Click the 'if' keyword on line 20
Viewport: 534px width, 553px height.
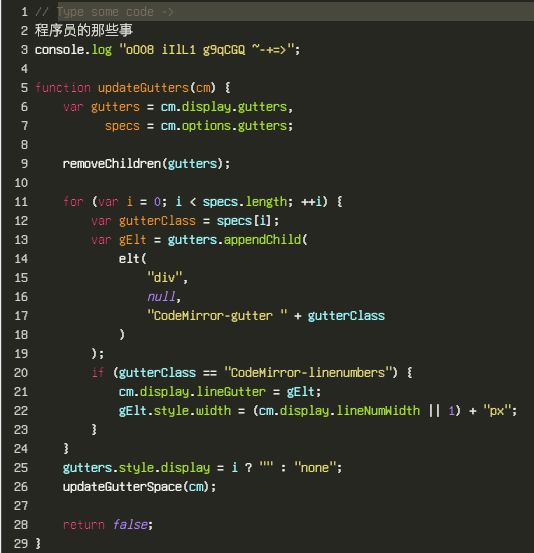[98, 372]
